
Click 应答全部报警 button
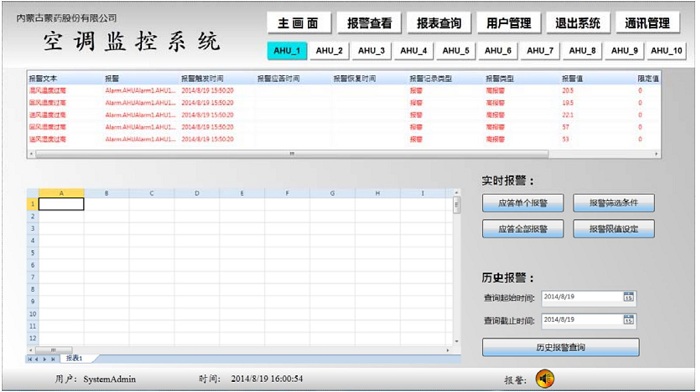click(523, 229)
